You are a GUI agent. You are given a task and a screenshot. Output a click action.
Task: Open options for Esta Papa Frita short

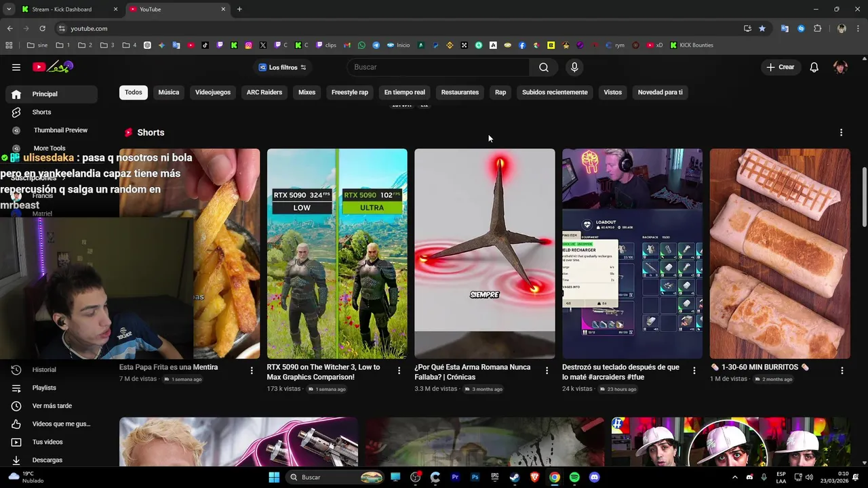tap(252, 371)
